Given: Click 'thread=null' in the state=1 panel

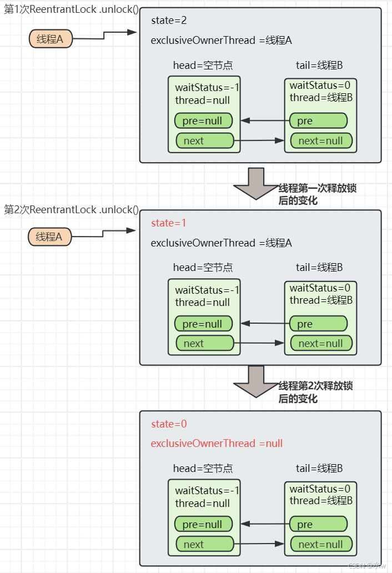Looking at the screenshot, I should click(203, 303).
